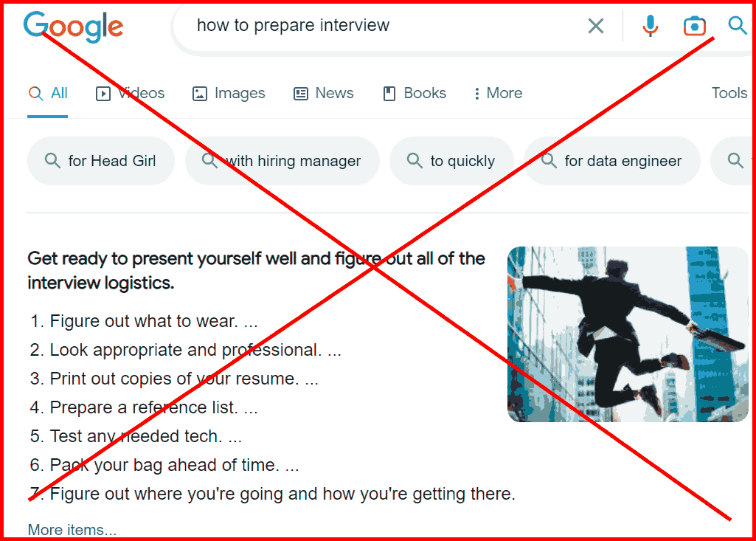This screenshot has height=541, width=756.
Task: Open the Books tab
Action: [x=415, y=93]
